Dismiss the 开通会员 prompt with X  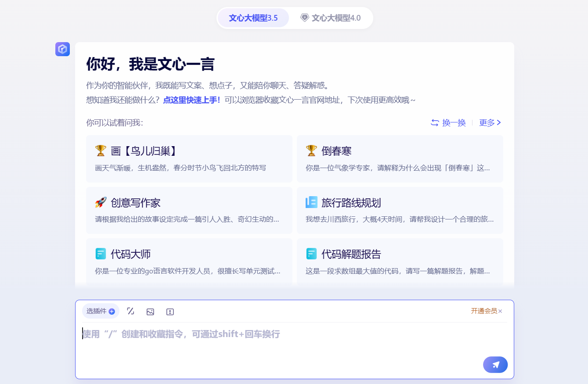coord(500,311)
